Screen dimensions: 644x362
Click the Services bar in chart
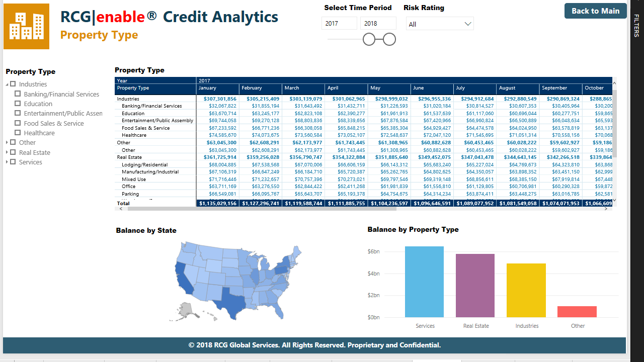pos(424,282)
